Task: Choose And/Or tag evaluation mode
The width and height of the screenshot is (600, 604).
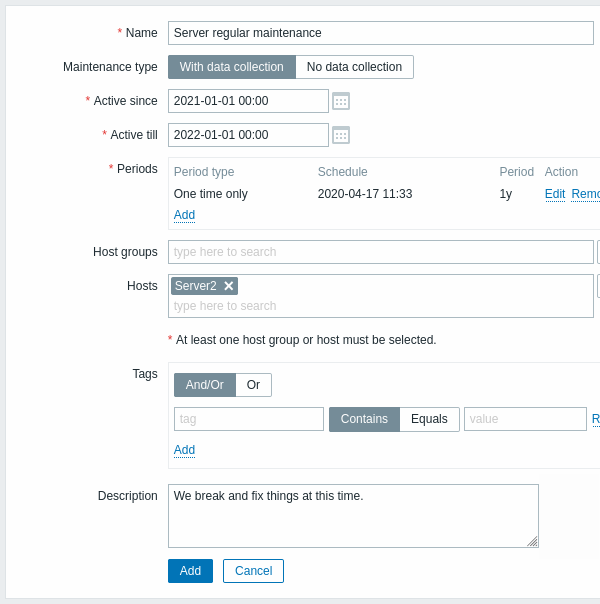Action: [204, 385]
